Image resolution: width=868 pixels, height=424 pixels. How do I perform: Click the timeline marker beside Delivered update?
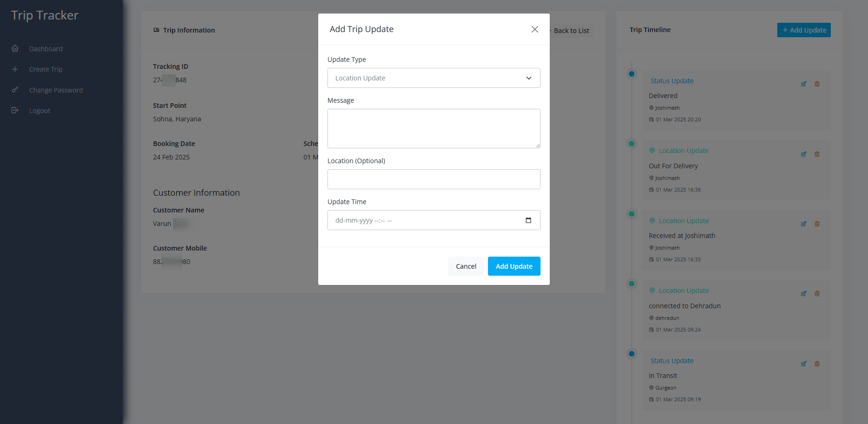click(631, 74)
